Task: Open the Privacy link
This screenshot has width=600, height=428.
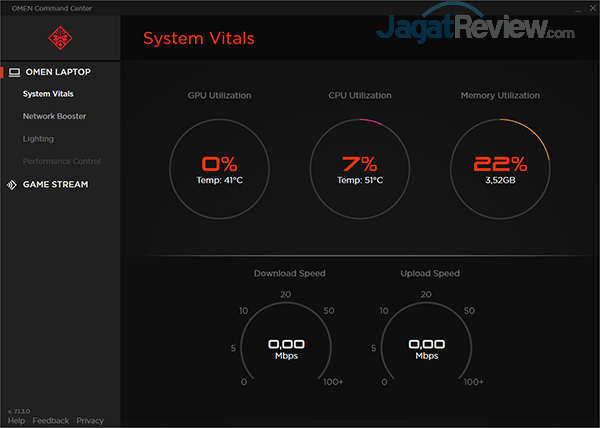Action: point(89,421)
